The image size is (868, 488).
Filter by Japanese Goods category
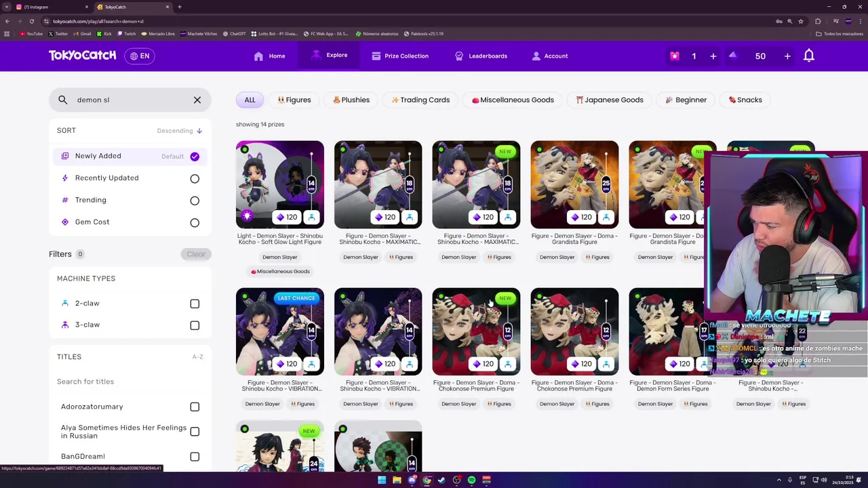click(610, 100)
